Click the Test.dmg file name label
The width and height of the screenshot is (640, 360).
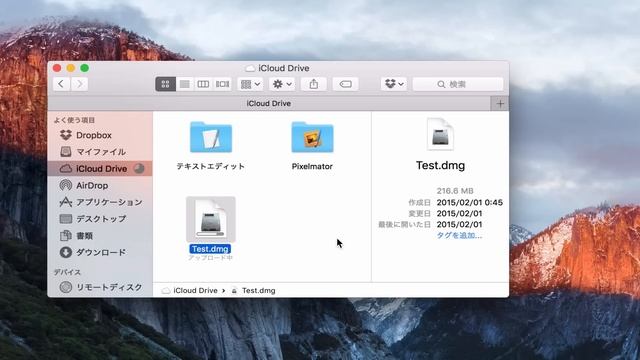pos(210,249)
